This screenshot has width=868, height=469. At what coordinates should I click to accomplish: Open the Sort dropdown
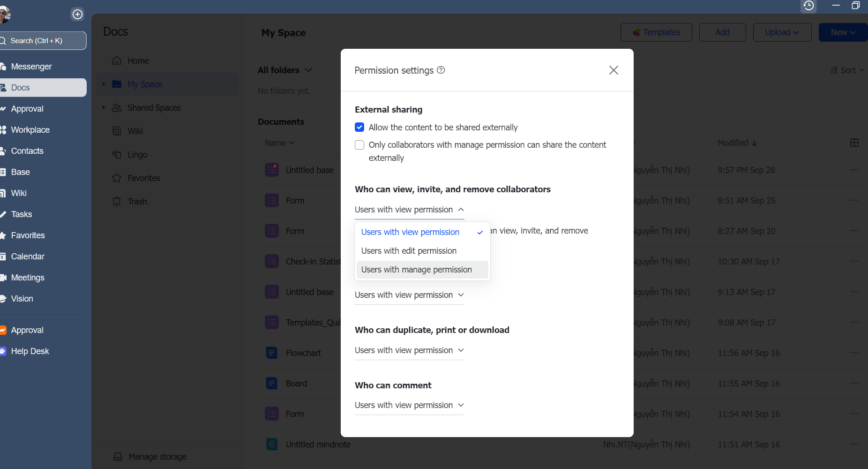(847, 70)
